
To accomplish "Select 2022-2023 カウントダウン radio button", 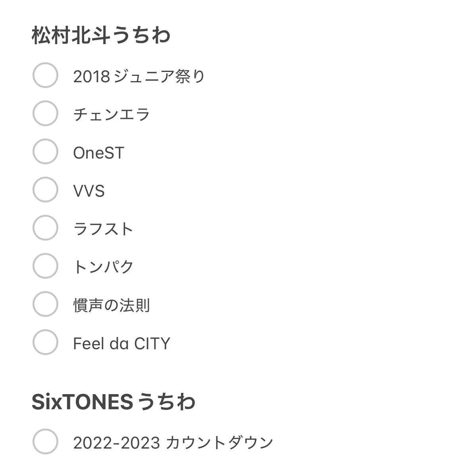I will point(45,441).
